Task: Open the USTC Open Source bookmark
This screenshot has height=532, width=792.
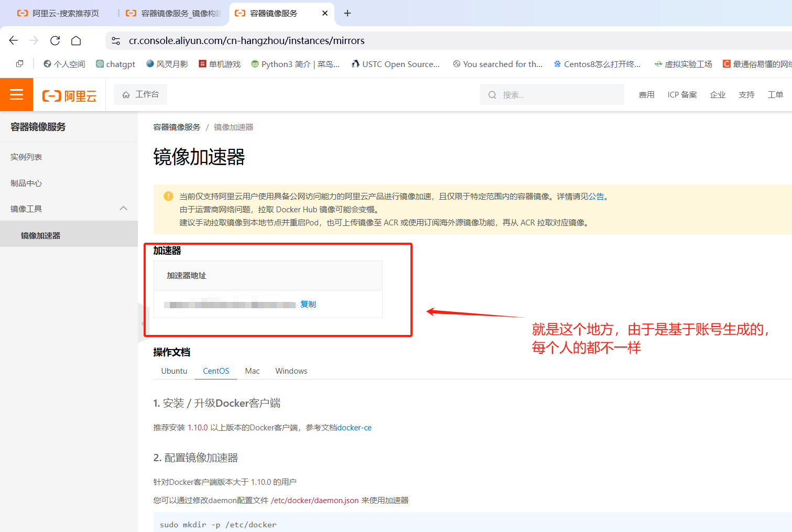Action: [x=396, y=64]
